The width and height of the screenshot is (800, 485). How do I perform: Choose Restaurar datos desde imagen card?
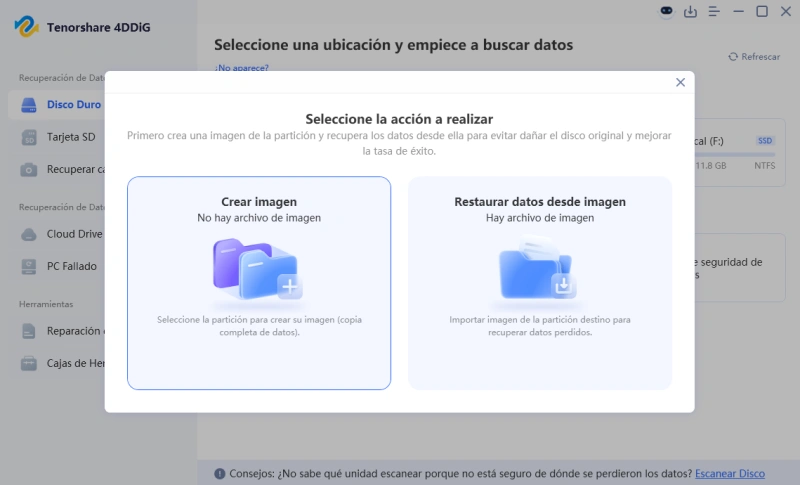[x=540, y=283]
